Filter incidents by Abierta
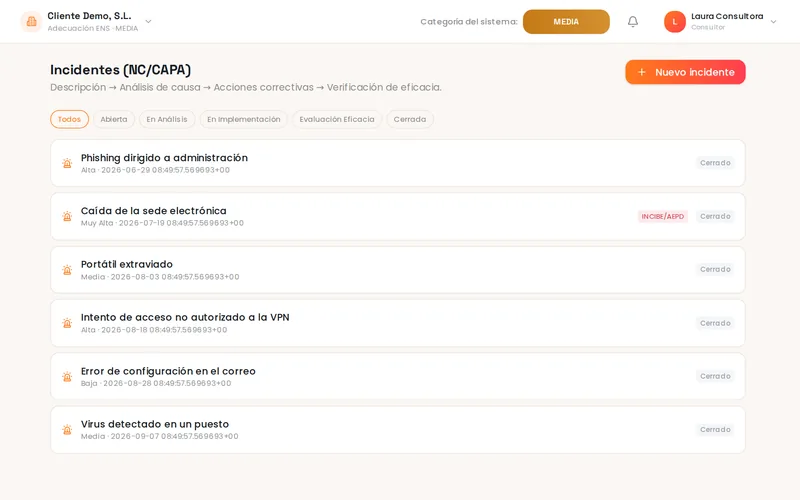This screenshot has height=500, width=800. pyautogui.click(x=114, y=119)
